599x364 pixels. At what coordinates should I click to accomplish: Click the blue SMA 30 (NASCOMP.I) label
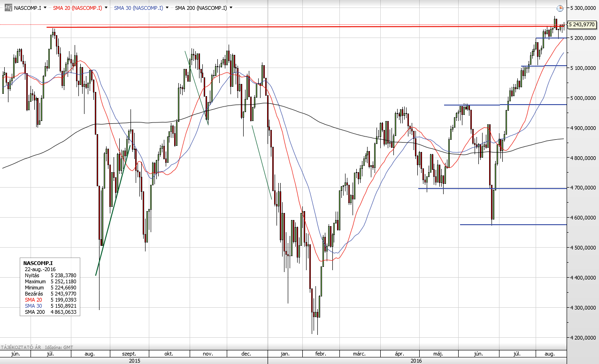pyautogui.click(x=138, y=8)
